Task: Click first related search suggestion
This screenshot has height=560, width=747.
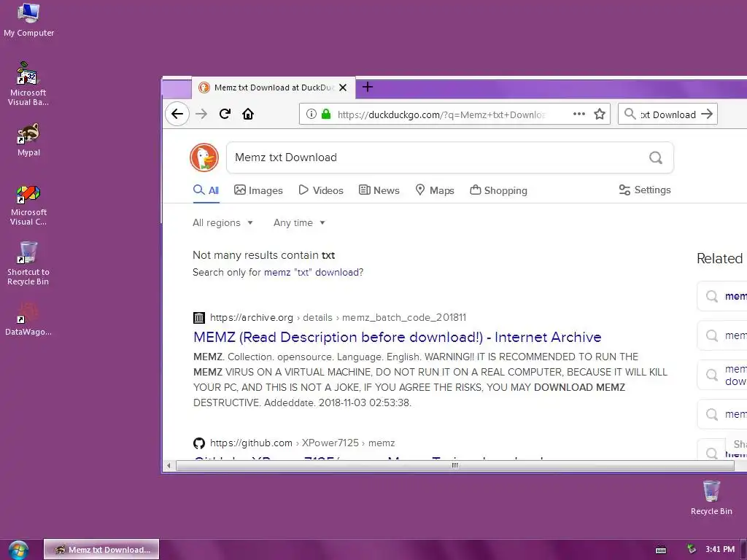Action: (722, 296)
